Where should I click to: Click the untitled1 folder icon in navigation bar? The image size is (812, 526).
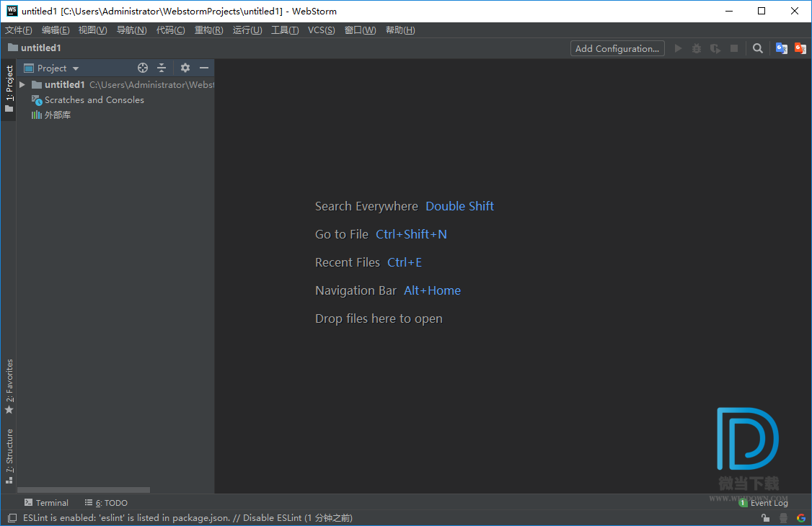click(13, 48)
